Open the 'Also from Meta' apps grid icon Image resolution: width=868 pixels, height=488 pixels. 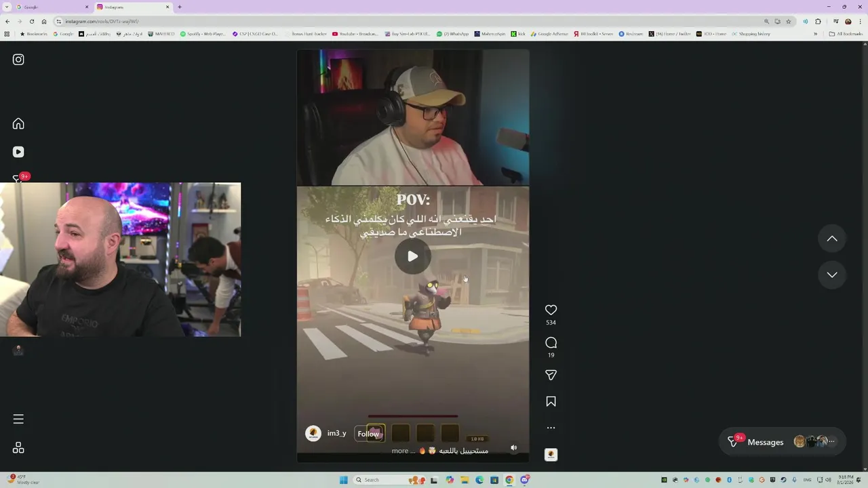click(x=18, y=448)
